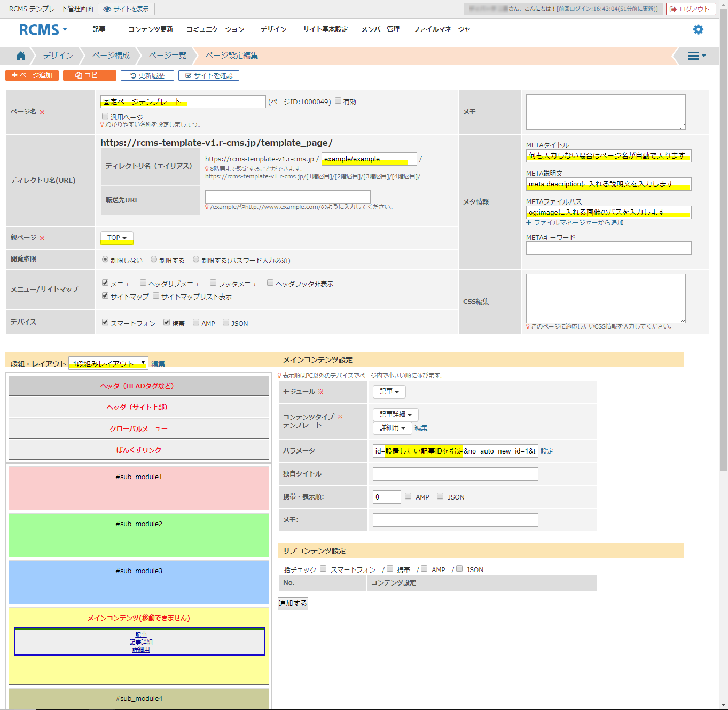
Task: Click the ページ追加 plus button
Action: coord(32,75)
